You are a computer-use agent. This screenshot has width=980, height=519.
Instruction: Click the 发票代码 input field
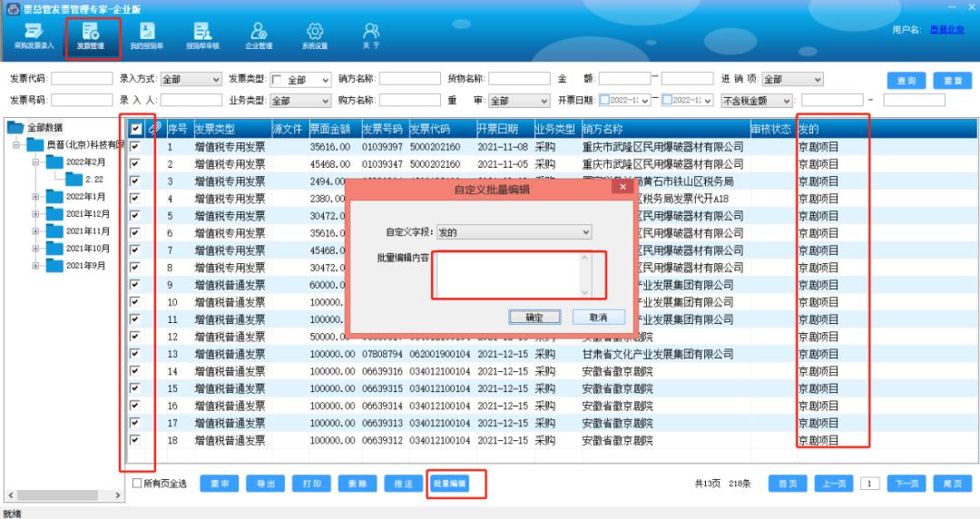click(82, 79)
